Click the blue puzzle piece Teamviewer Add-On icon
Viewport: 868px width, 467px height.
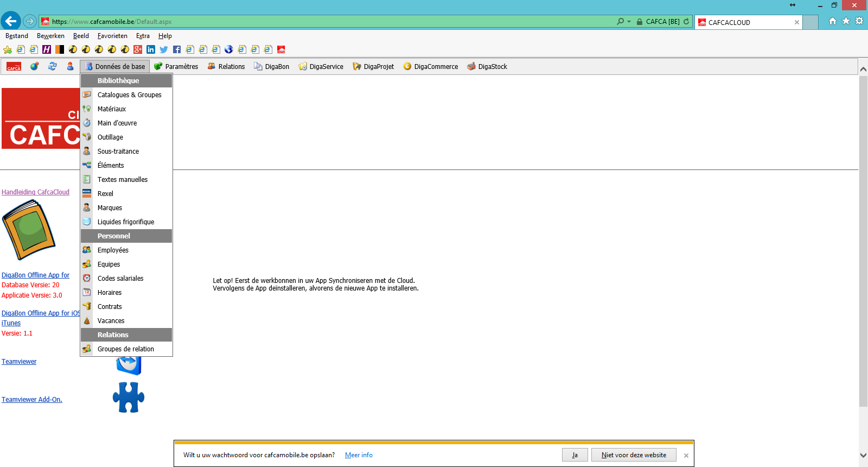click(129, 397)
